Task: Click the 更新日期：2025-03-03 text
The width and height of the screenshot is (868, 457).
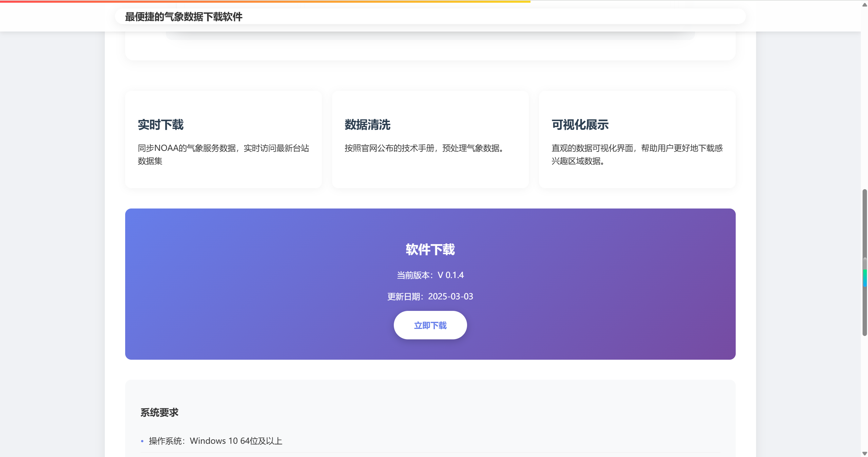Action: tap(430, 296)
